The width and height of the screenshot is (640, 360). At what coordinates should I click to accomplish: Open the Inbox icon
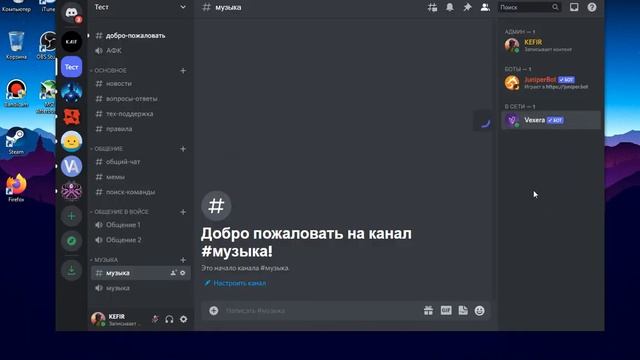coord(574,7)
